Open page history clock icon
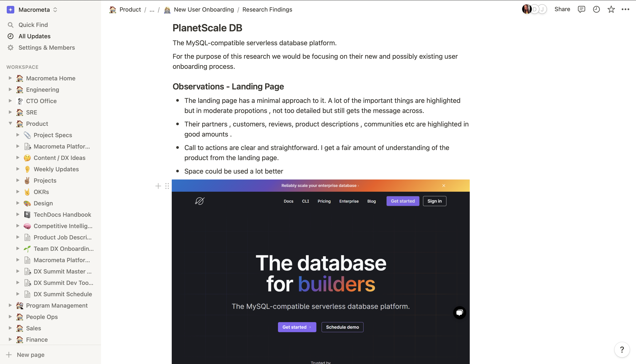Viewport: 636px width, 364px height. (x=596, y=9)
